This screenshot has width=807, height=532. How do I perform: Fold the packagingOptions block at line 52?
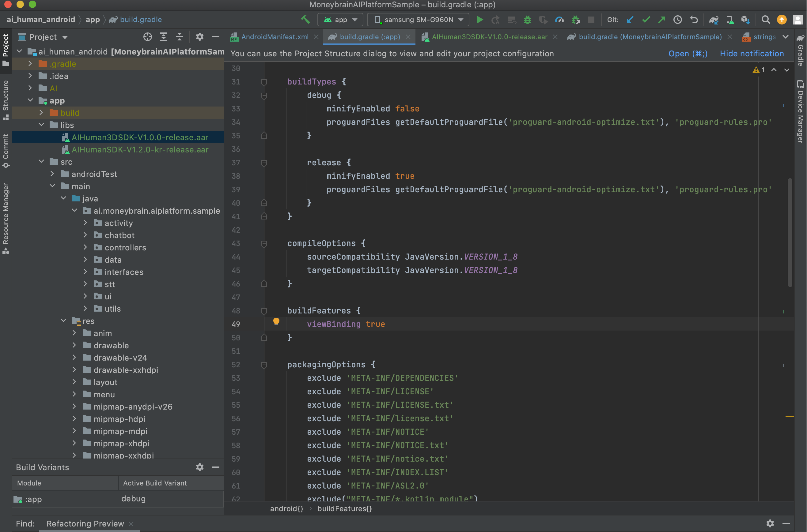point(264,365)
